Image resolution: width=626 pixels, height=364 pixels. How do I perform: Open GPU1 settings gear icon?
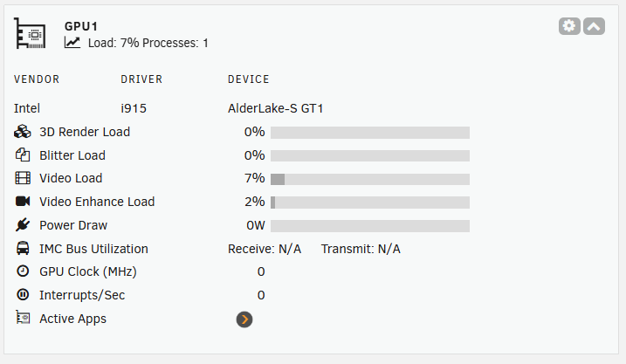click(569, 26)
